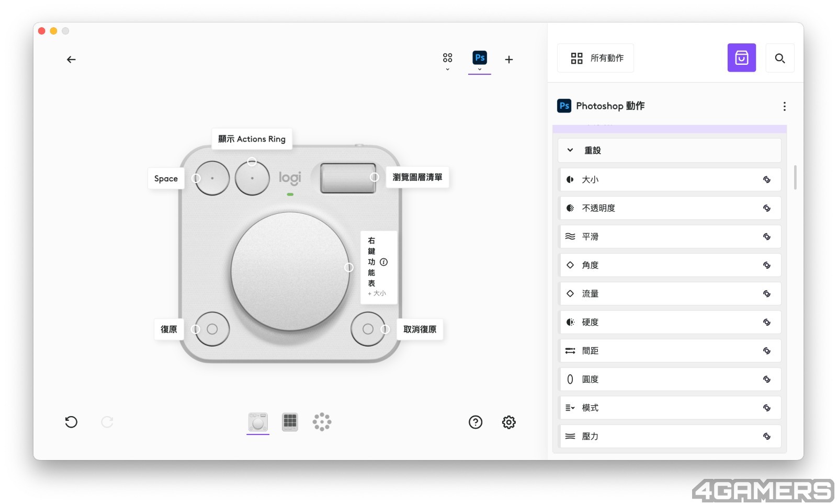Viewport: 837px width, 504px height.
Task: Open 所有動作 all actions list
Action: [x=596, y=58]
